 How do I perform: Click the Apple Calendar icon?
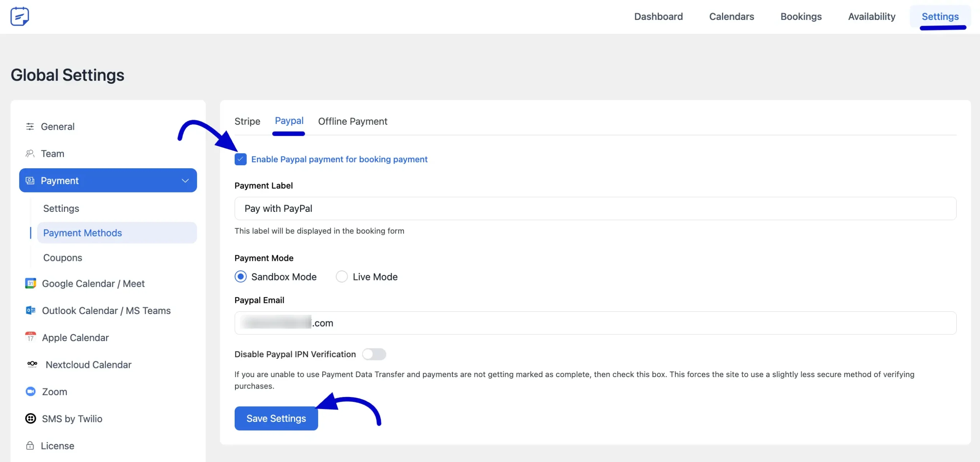(x=31, y=337)
